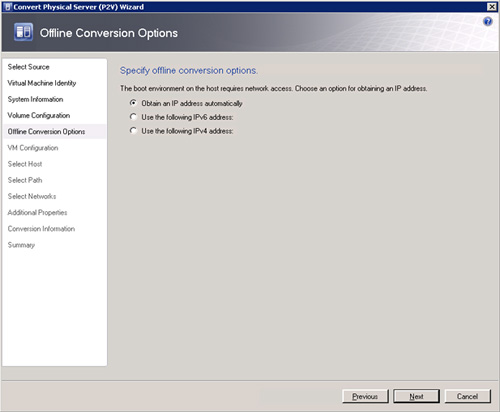Screen dimensions: 500x412
Task: Click the Offline Conversion Options header icon
Action: click(x=23, y=32)
